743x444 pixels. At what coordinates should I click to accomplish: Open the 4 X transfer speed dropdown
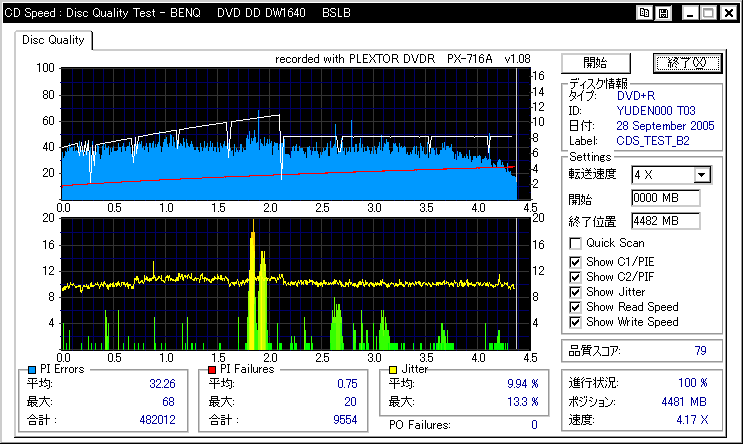point(702,175)
